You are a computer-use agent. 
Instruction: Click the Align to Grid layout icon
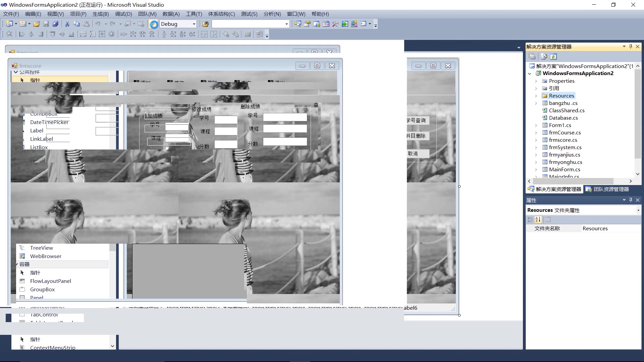click(x=9, y=34)
